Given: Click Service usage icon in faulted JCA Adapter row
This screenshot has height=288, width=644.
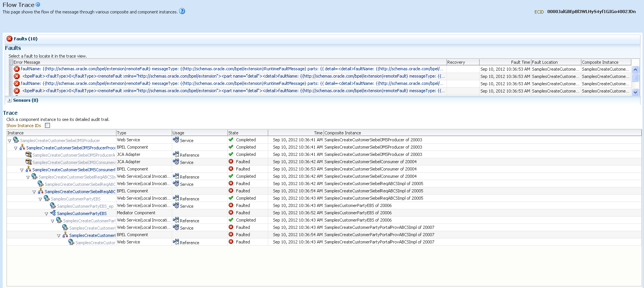Looking at the screenshot, I should click(176, 162).
